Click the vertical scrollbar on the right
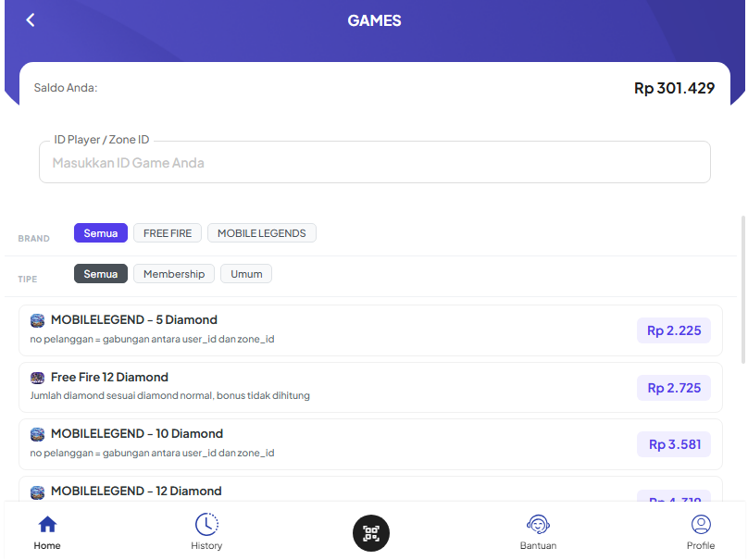 click(742, 289)
